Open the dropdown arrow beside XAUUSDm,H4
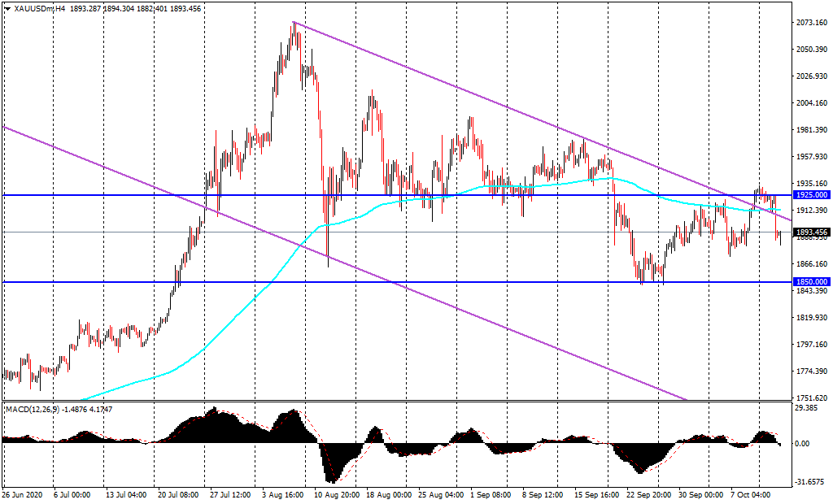 7,9
